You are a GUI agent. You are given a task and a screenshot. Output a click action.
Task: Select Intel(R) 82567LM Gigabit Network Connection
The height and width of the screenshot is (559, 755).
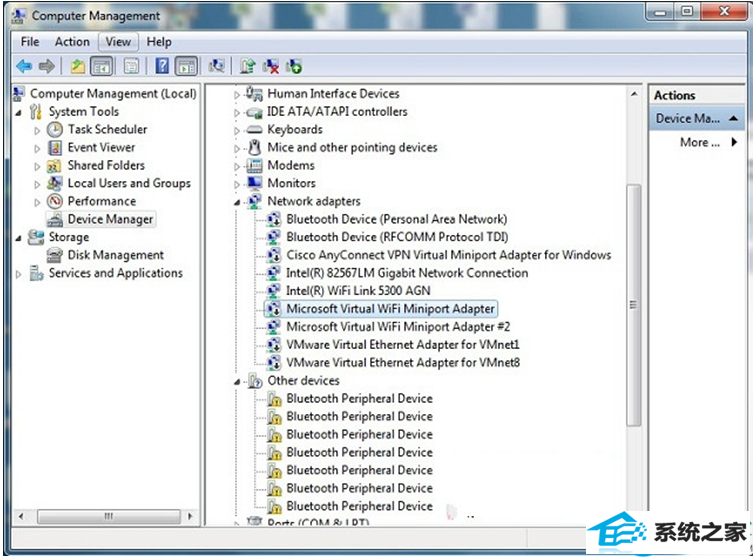407,273
